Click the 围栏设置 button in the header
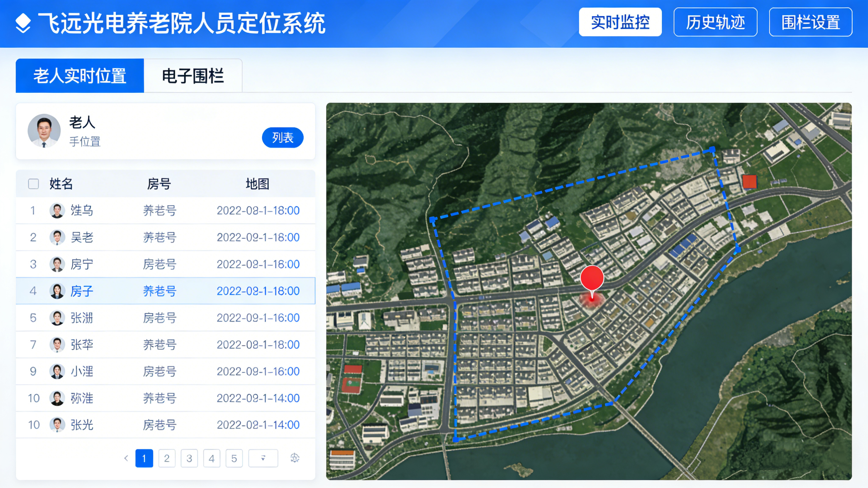 pyautogui.click(x=810, y=23)
